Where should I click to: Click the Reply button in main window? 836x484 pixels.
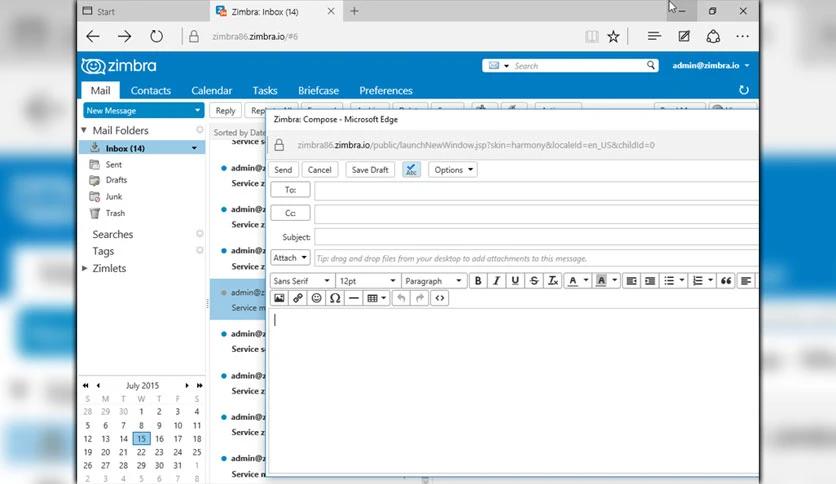pos(226,110)
